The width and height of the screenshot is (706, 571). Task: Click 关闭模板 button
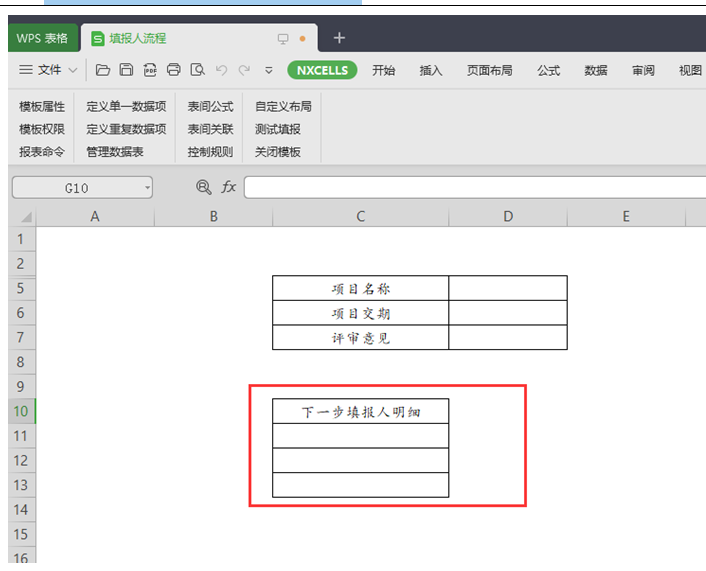[x=277, y=152]
